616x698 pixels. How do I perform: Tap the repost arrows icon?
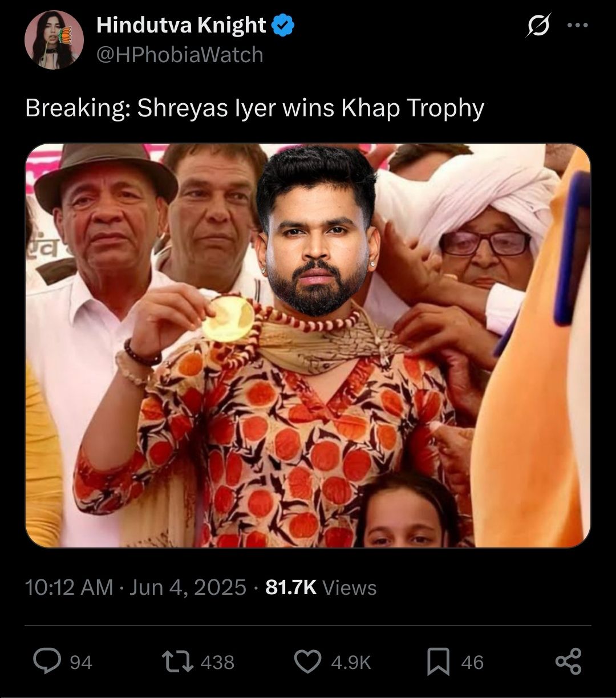click(x=177, y=662)
